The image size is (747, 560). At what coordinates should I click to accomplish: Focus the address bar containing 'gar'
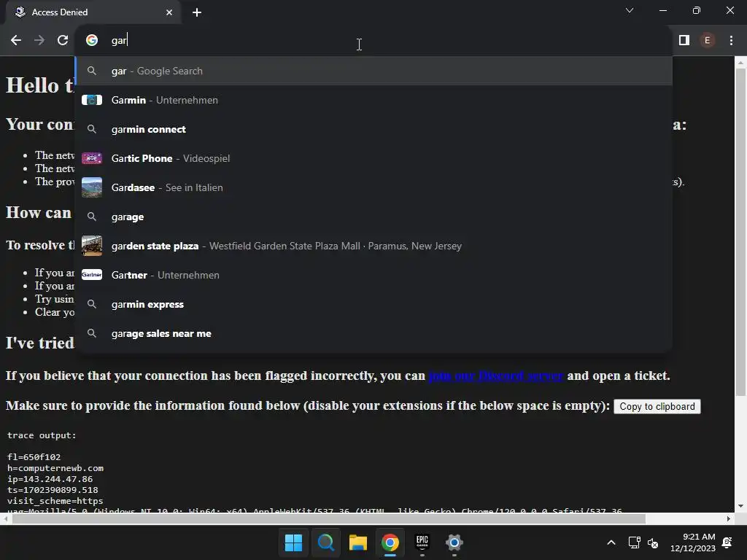[x=374, y=41]
